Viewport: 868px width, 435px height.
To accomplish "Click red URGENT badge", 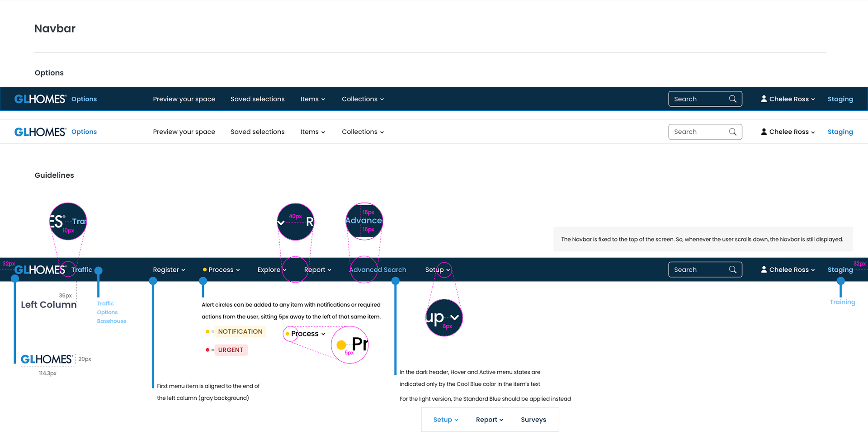I will point(231,350).
